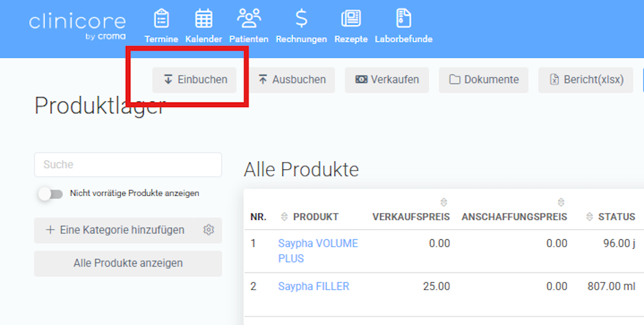
Task: Sort by the VERKAUFSPREIS column arrows
Action: [443, 202]
